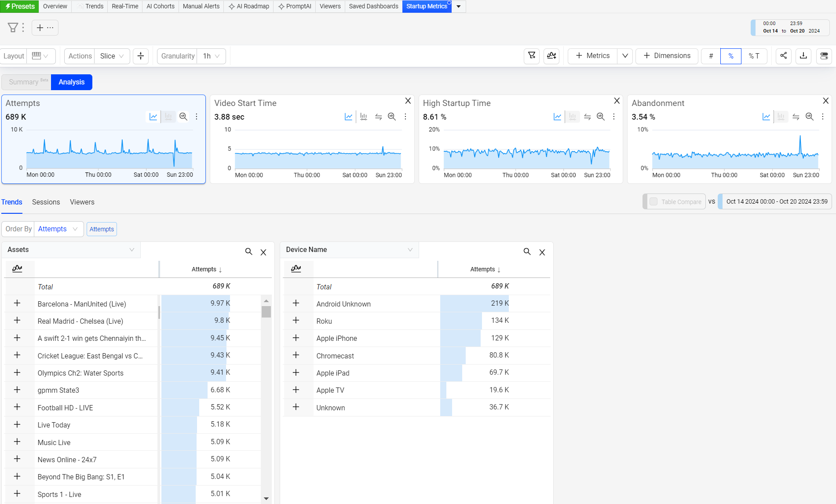Switch to the Sessions tab
The height and width of the screenshot is (504, 836).
click(x=46, y=202)
